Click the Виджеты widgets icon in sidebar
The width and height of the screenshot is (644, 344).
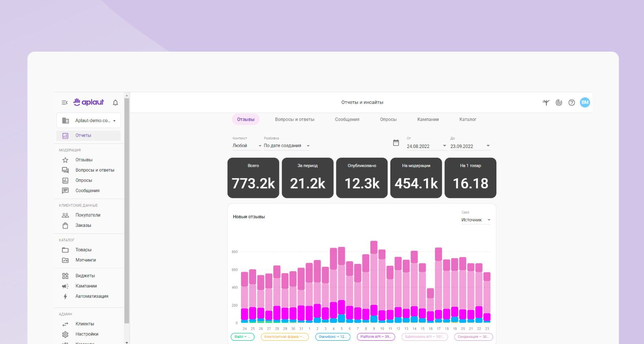click(x=65, y=276)
